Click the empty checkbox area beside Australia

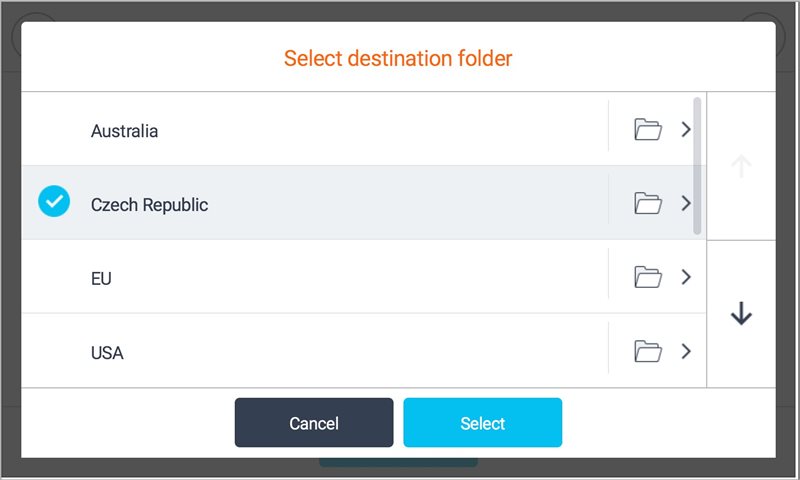pos(54,129)
